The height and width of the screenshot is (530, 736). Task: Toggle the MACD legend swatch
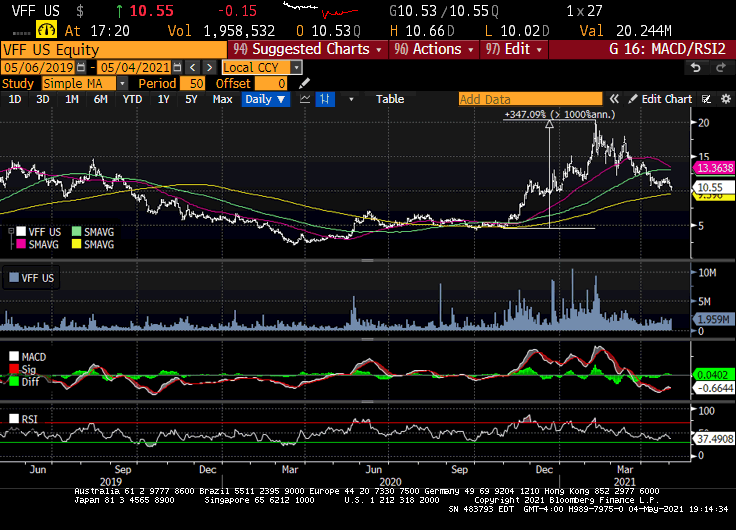(x=14, y=357)
